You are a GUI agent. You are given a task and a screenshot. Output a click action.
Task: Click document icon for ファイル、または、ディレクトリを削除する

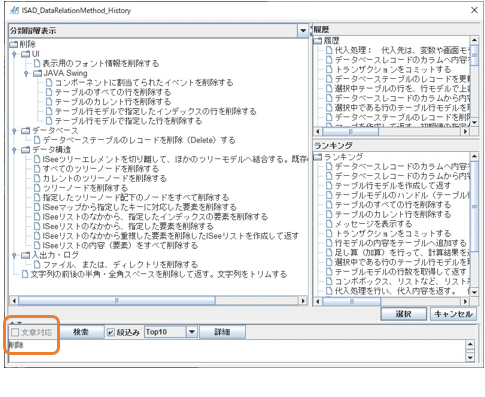point(37,265)
